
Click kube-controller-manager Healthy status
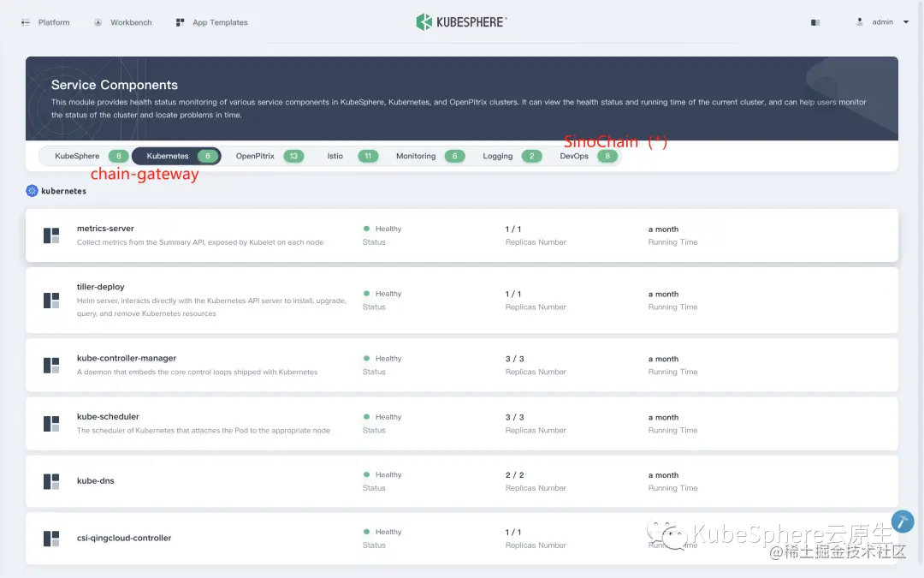(382, 359)
